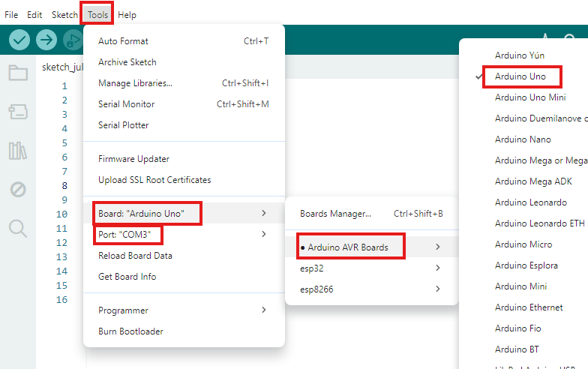Image resolution: width=588 pixels, height=369 pixels.
Task: Click Boards Manager menu entry
Action: [335, 214]
